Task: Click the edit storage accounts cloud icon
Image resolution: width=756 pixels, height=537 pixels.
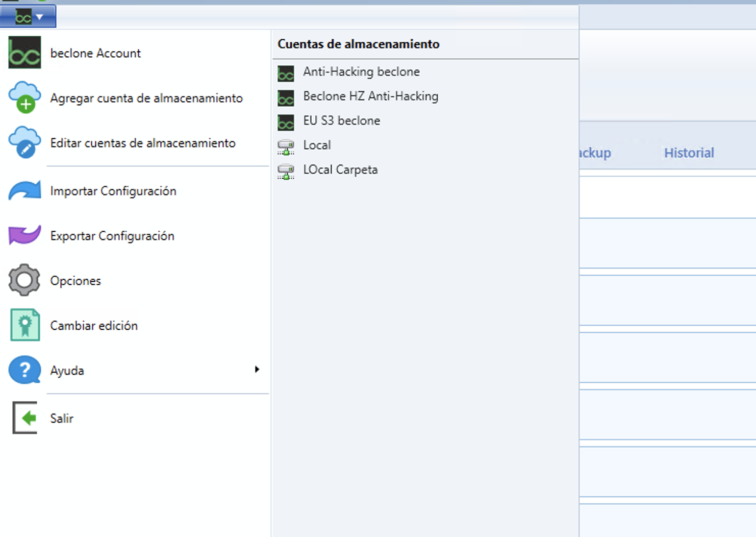Action: 24,142
